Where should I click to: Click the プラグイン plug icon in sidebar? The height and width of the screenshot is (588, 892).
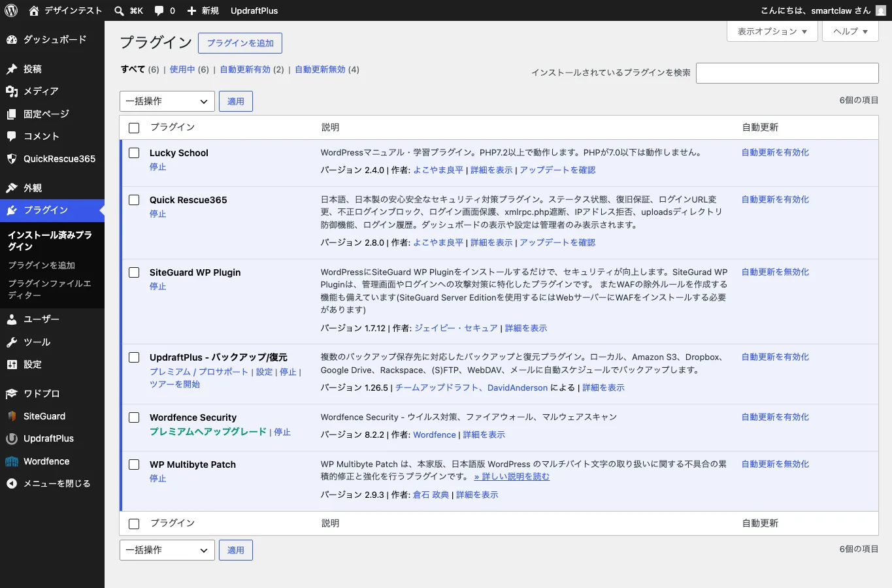(x=12, y=210)
